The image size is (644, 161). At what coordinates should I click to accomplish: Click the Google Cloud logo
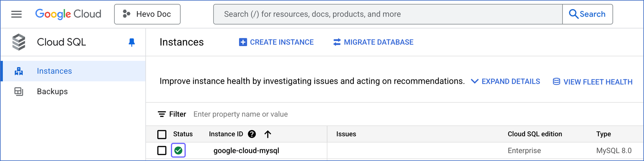pos(68,14)
